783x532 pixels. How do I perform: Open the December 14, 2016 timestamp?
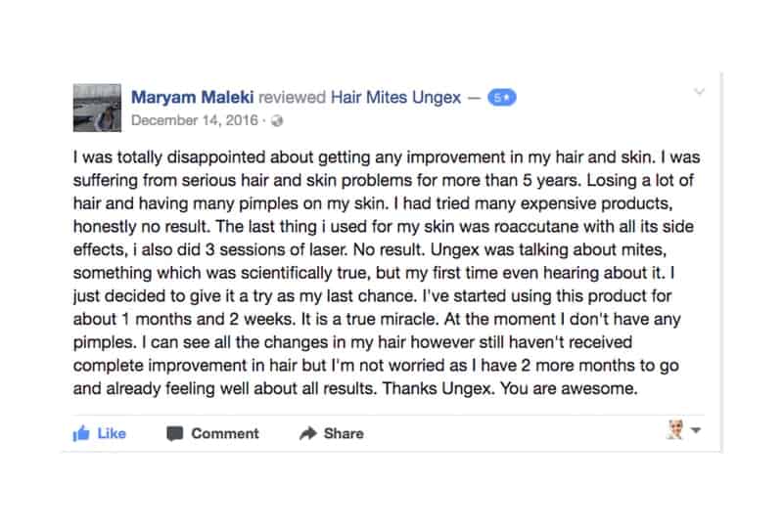pyautogui.click(x=195, y=120)
